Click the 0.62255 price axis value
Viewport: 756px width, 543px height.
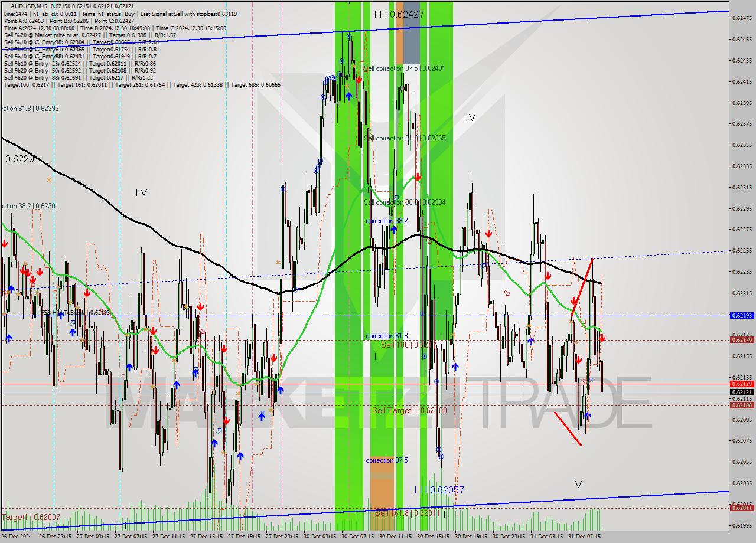[742, 250]
